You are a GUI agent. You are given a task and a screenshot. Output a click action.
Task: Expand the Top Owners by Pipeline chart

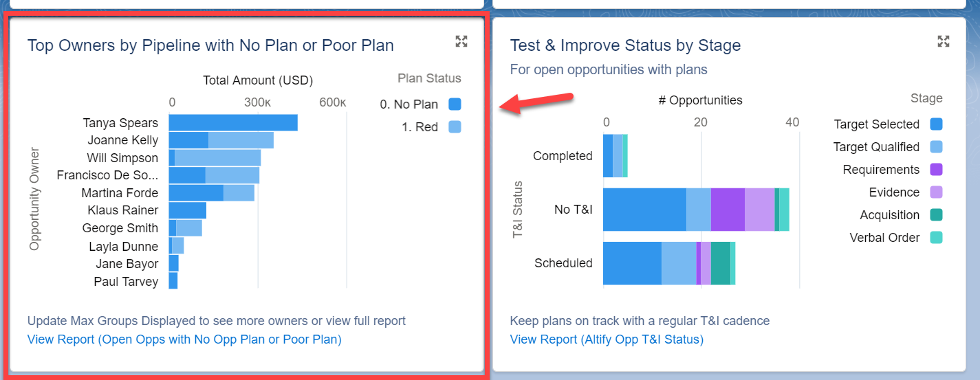coord(461,41)
